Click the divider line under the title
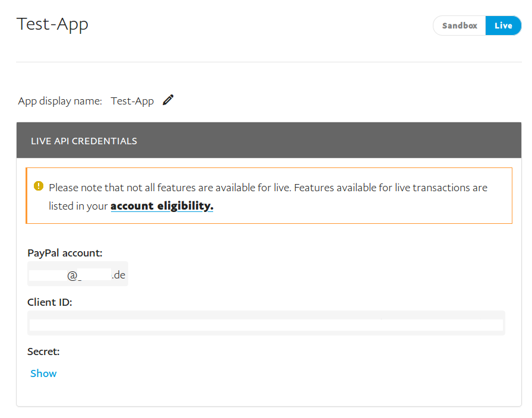The width and height of the screenshot is (532, 418). click(x=268, y=62)
